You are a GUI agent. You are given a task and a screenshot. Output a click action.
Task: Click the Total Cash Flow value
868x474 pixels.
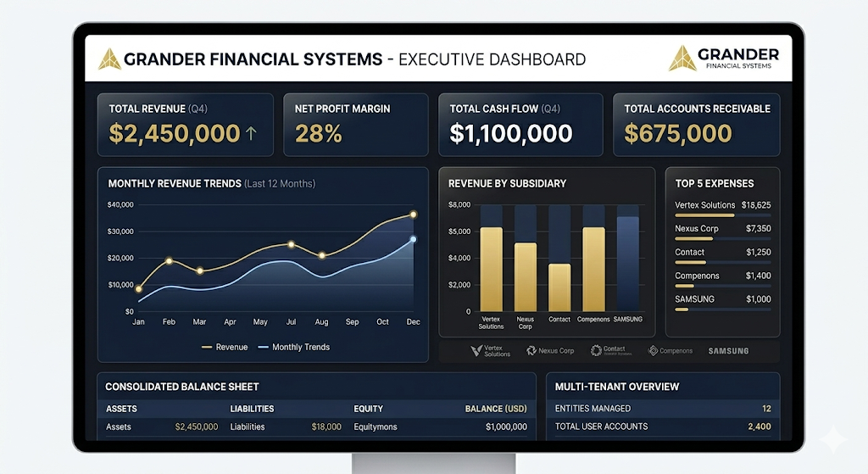click(511, 133)
